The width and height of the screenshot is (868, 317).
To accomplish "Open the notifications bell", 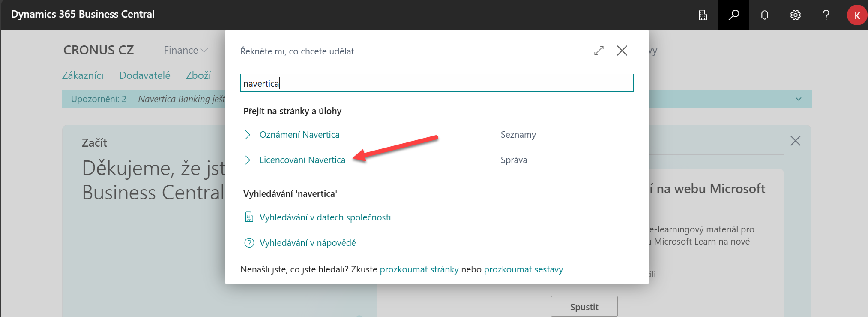I will 764,15.
